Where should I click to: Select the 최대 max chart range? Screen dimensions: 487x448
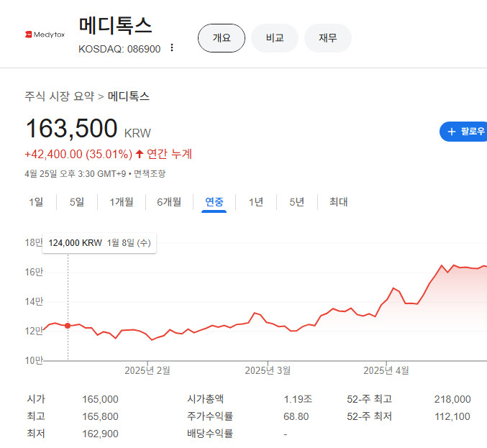coord(339,202)
